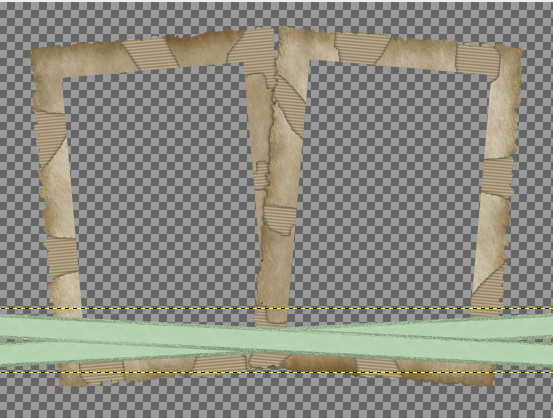The image size is (553, 418).
Task: Click the upper dashed yellow selection line
Action: pyautogui.click(x=276, y=309)
